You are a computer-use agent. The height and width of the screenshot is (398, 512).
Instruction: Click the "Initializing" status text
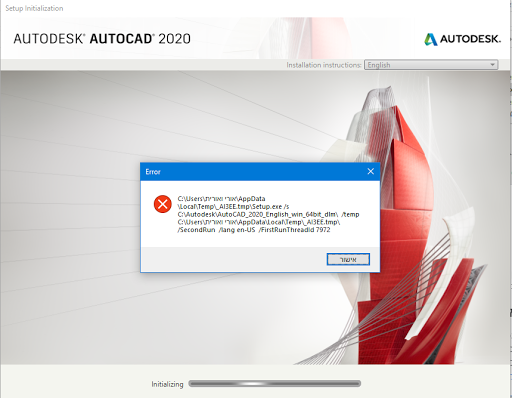click(x=167, y=384)
